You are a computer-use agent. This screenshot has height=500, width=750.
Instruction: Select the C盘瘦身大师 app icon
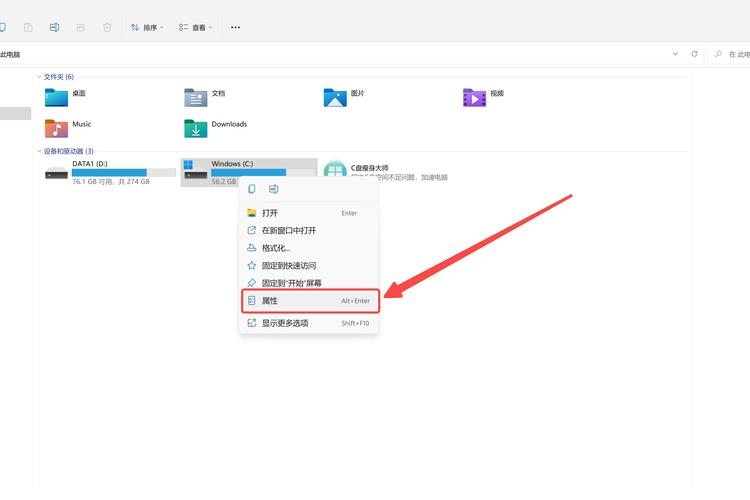coord(335,169)
